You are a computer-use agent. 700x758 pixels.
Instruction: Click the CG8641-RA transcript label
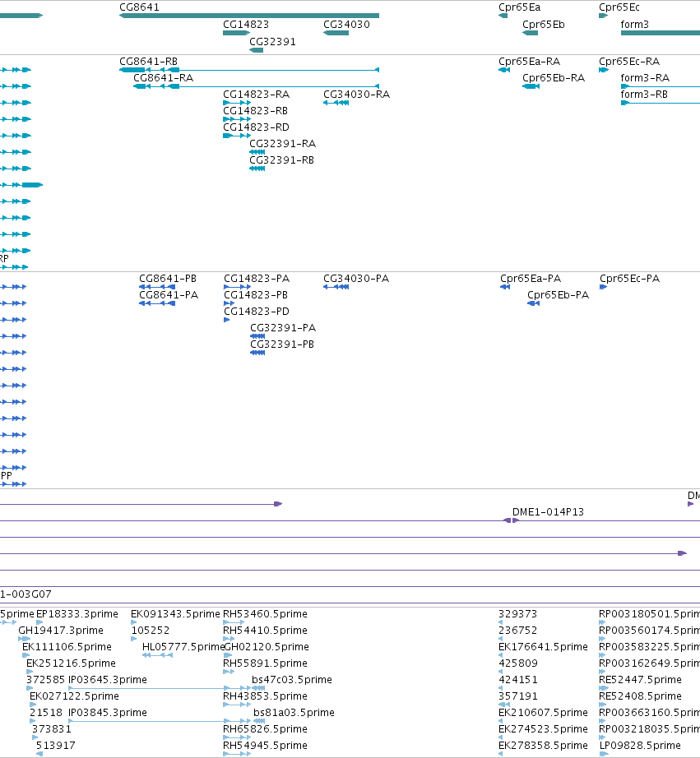[x=164, y=78]
